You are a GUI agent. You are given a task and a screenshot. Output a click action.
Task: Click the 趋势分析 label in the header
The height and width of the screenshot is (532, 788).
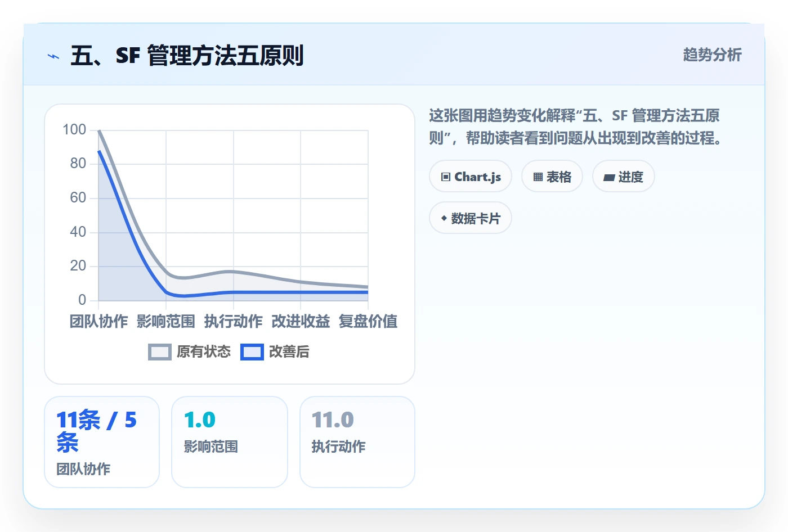coord(713,55)
